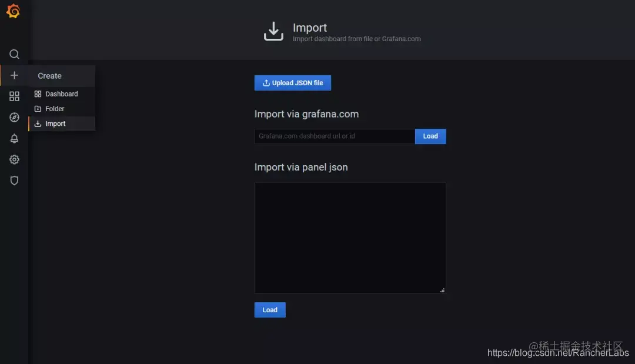Click inside the panel json text area
This screenshot has height=364, width=635.
[350, 237]
